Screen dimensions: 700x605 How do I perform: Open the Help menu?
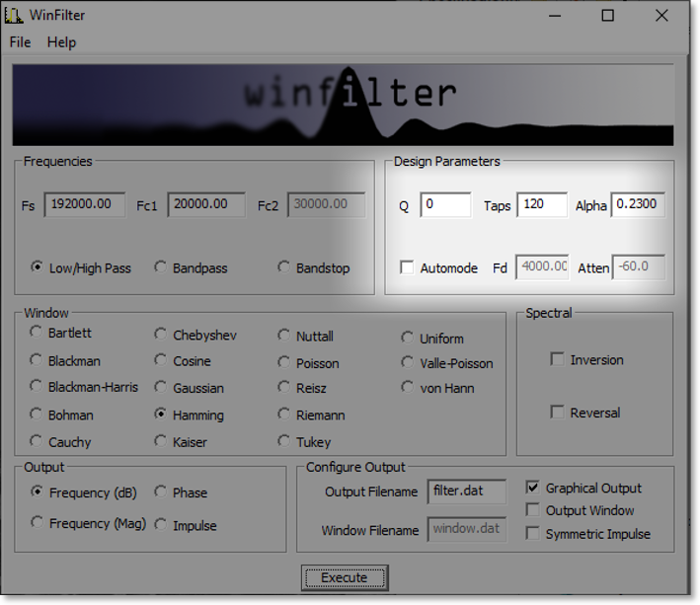tap(61, 42)
